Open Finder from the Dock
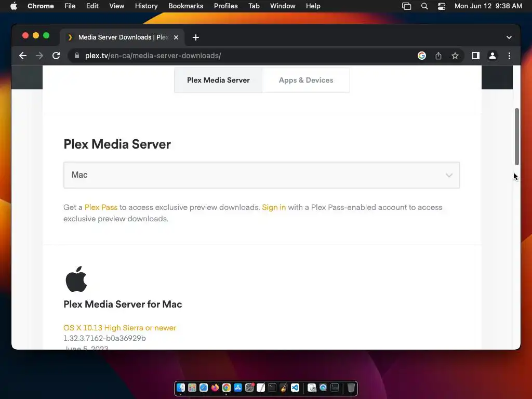Screen dimensions: 532x399 [x=181, y=388]
